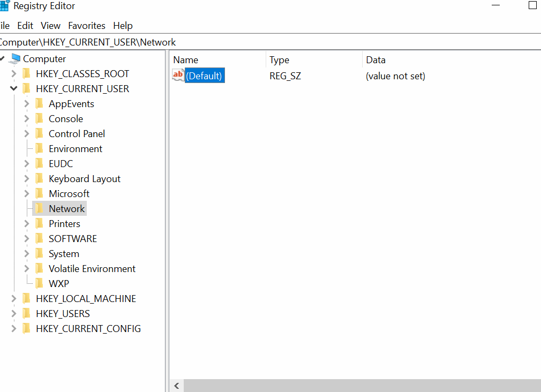Click the Volatile Environment folder icon
The width and height of the screenshot is (541, 392).
(x=39, y=268)
